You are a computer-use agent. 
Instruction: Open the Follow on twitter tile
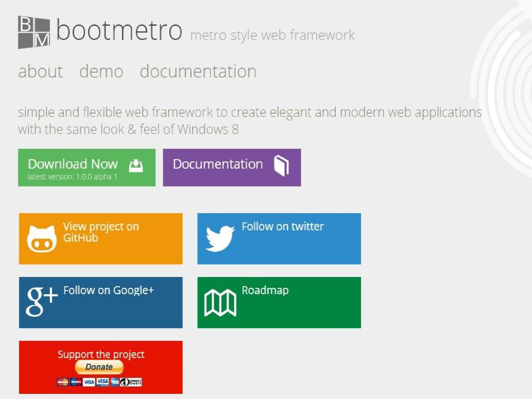pyautogui.click(x=279, y=239)
